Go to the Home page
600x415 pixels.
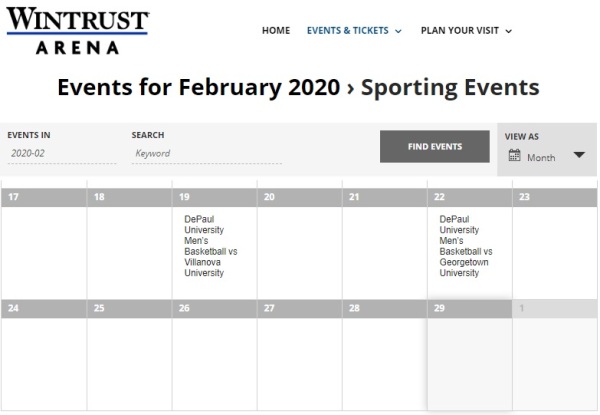[276, 31]
